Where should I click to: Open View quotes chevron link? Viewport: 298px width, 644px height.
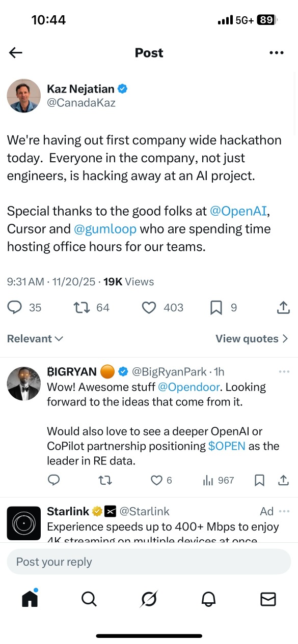coord(252,339)
